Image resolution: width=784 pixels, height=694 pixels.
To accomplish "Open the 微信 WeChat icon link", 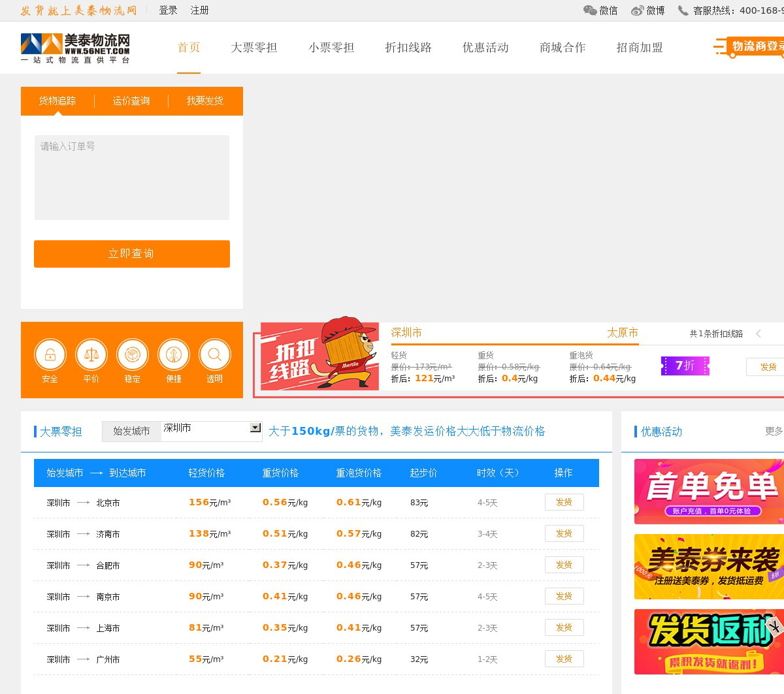I will 590,10.
